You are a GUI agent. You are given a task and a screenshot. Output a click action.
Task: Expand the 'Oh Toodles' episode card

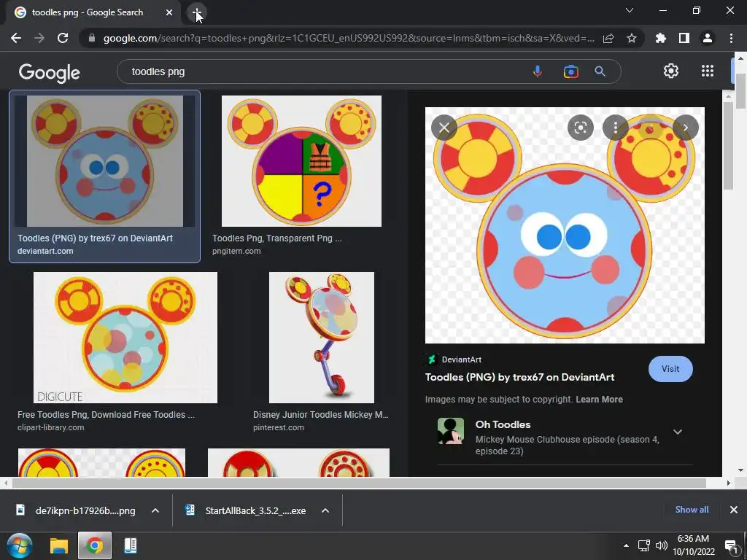click(678, 432)
